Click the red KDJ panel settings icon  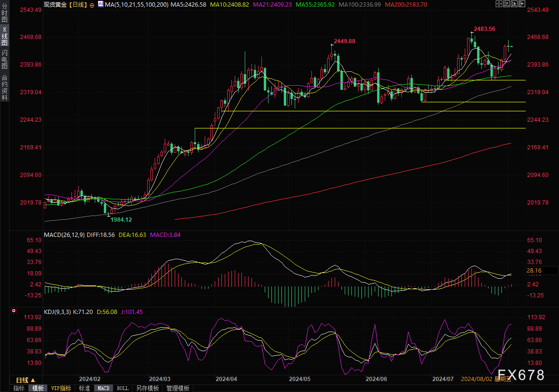[x=13, y=311]
